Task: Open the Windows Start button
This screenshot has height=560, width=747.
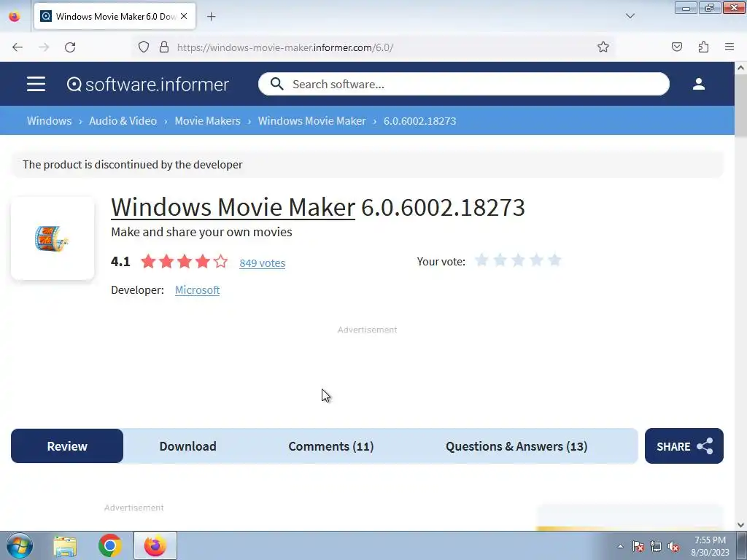Action: pyautogui.click(x=19, y=545)
